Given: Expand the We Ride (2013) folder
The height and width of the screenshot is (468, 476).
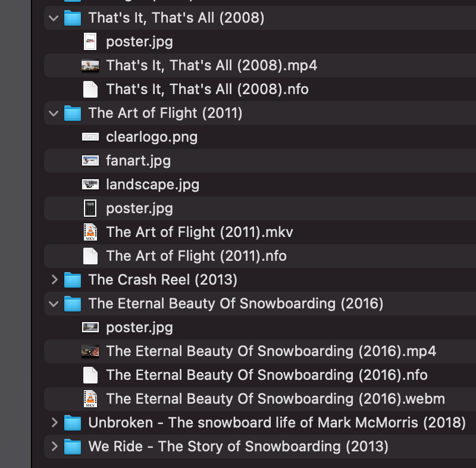Looking at the screenshot, I should [54, 447].
